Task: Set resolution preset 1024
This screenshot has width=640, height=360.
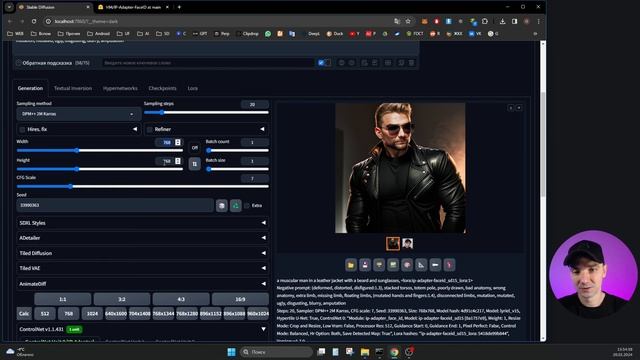Action: (92, 313)
